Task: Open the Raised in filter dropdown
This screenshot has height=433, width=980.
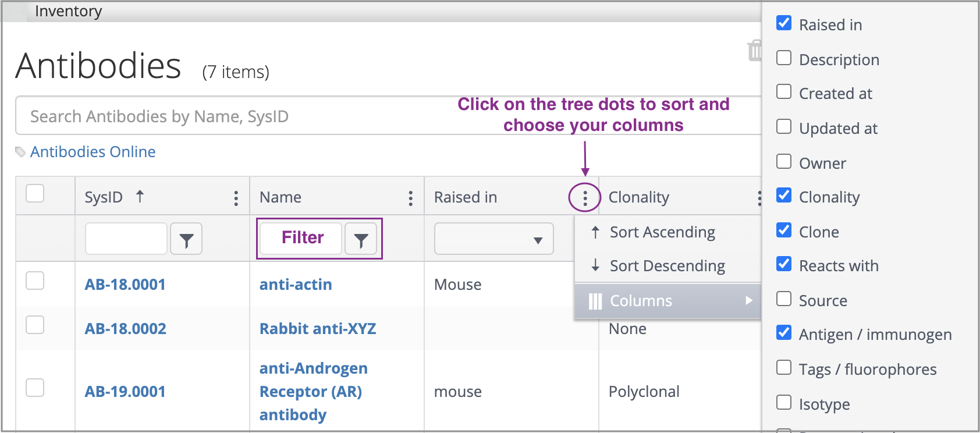Action: click(493, 239)
